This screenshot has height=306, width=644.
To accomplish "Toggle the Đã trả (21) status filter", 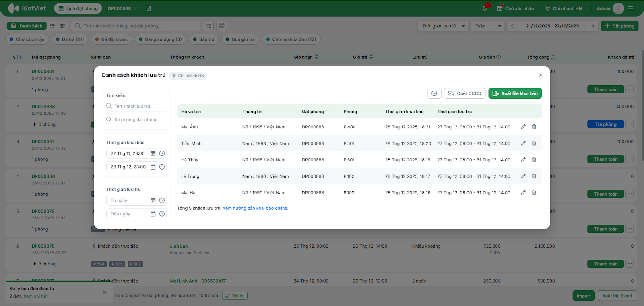I will [x=70, y=39].
